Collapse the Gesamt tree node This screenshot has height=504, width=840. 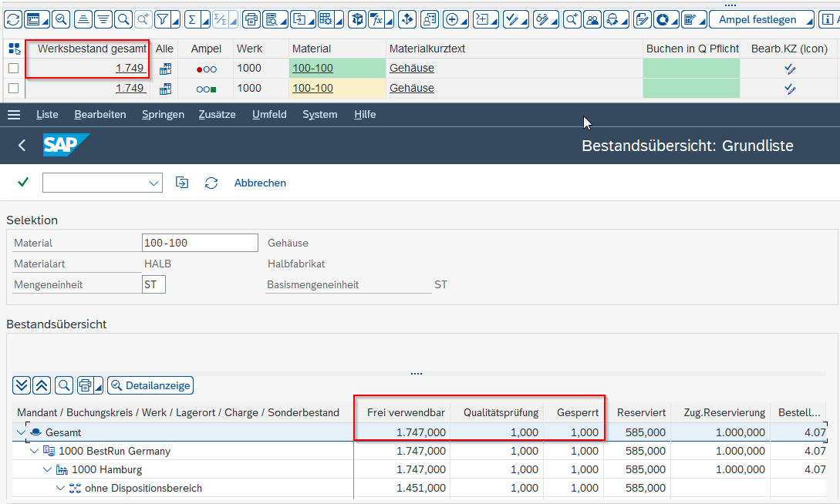point(21,432)
